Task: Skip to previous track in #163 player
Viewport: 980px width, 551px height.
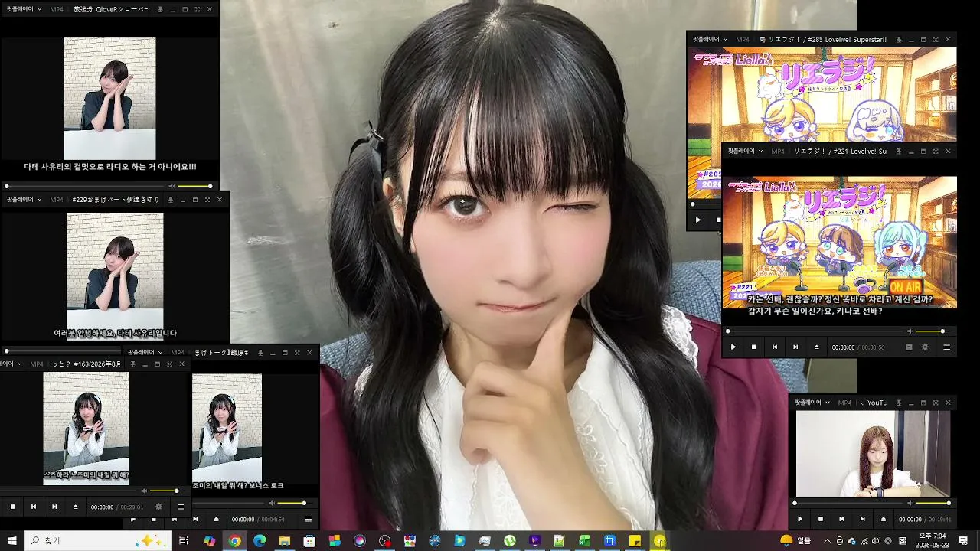Action: point(33,507)
